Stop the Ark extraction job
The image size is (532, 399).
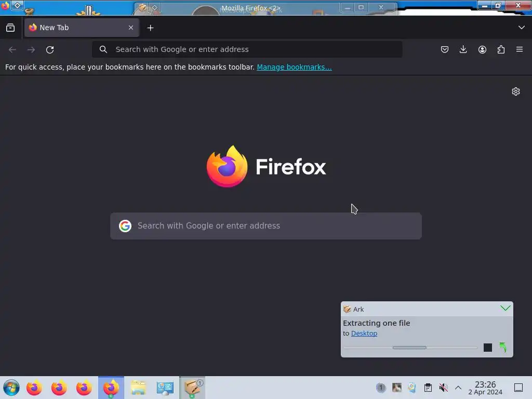coord(487,348)
